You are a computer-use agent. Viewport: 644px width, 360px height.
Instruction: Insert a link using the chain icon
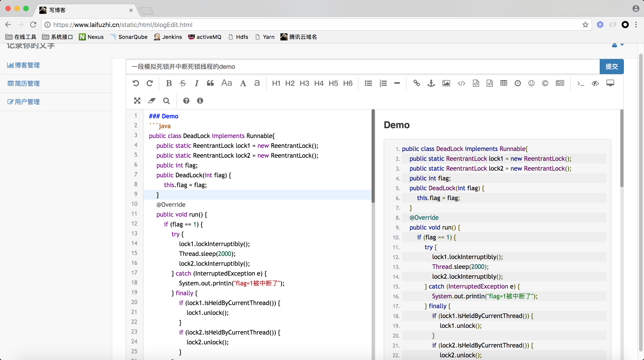pos(417,83)
